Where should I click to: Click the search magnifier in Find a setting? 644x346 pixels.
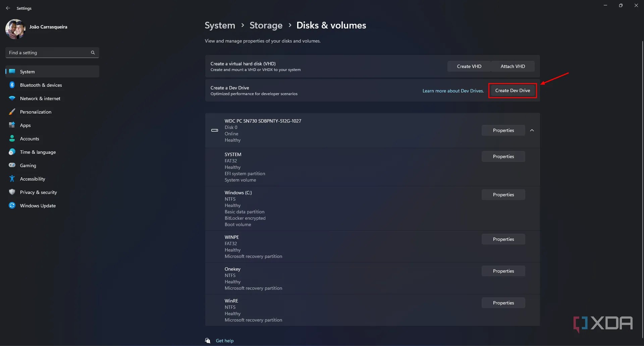click(x=93, y=53)
